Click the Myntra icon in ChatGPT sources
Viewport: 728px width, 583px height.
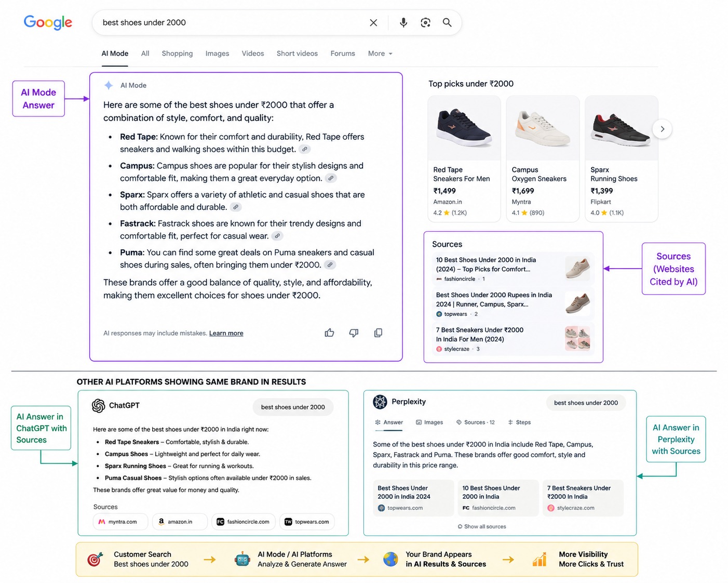click(x=102, y=522)
